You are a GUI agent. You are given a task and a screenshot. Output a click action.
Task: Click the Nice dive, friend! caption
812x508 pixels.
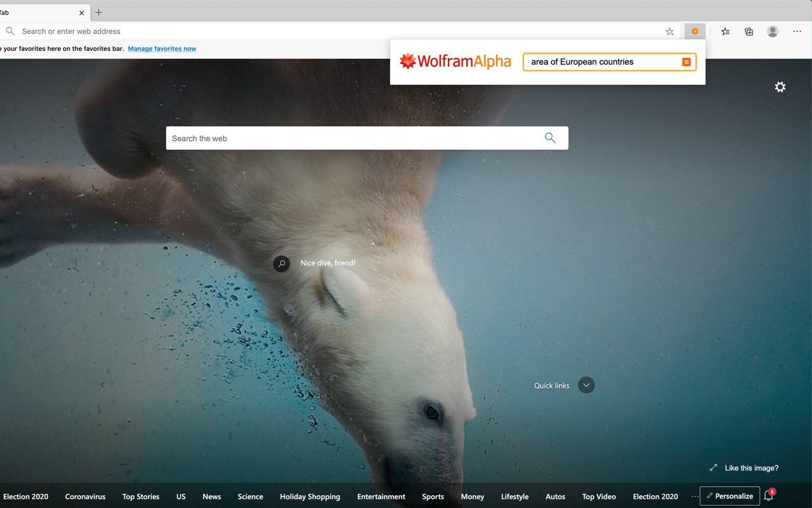click(x=328, y=263)
